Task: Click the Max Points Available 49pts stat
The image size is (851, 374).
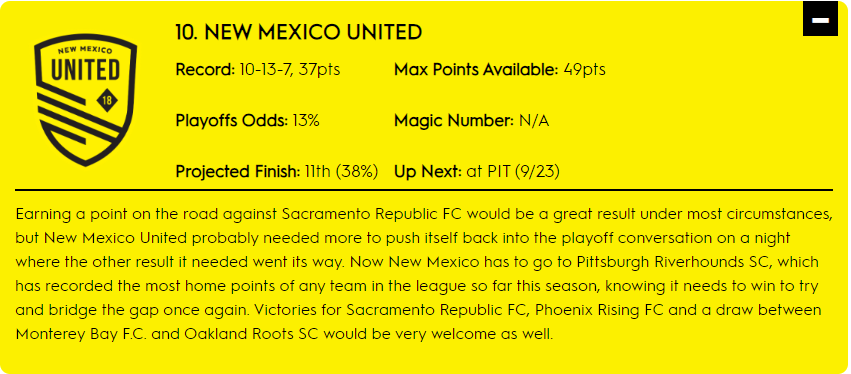Action: [500, 70]
